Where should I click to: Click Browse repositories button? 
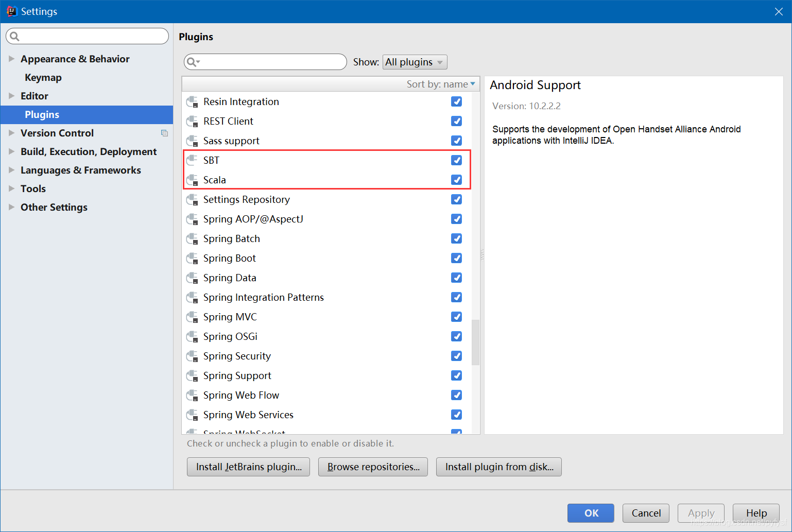click(x=373, y=467)
